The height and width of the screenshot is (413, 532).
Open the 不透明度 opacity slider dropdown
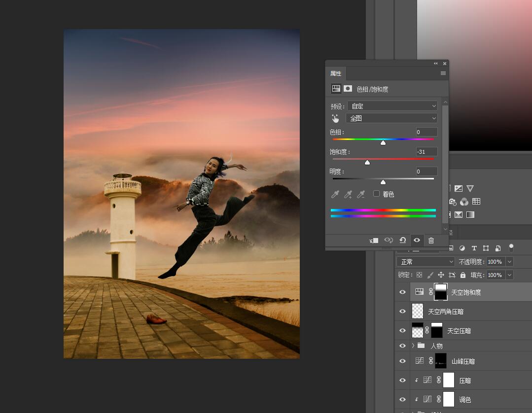(x=510, y=262)
